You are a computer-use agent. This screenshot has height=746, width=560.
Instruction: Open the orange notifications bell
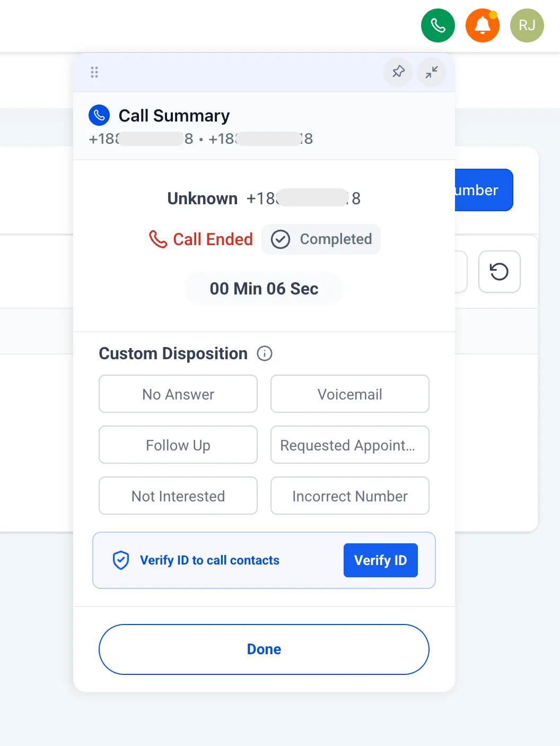point(482,25)
